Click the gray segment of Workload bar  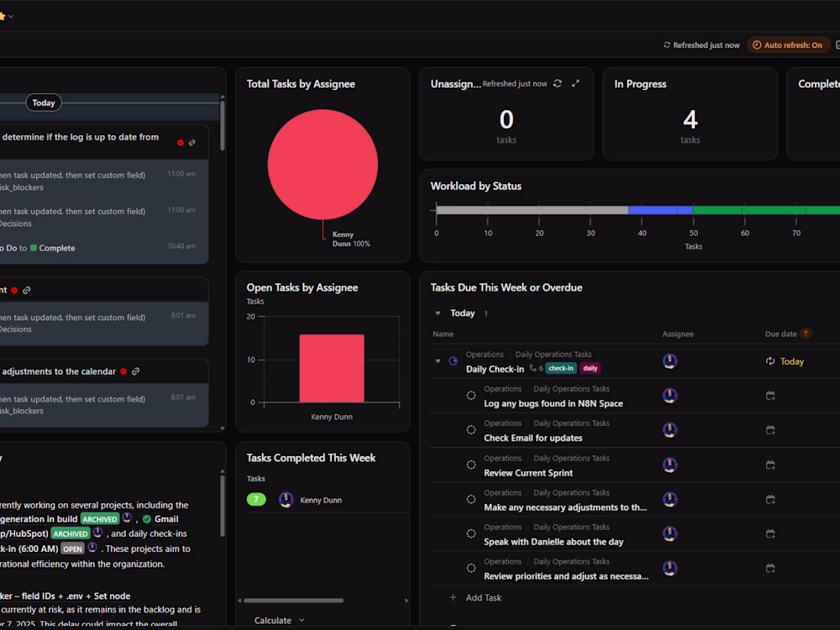coord(532,211)
